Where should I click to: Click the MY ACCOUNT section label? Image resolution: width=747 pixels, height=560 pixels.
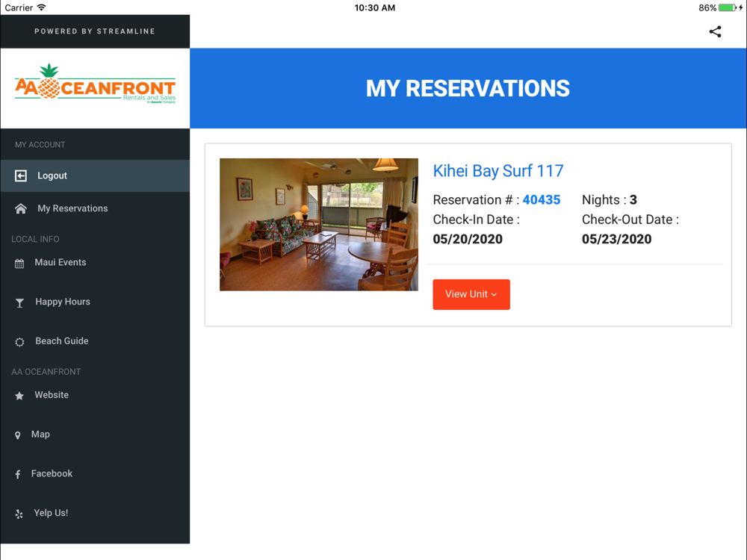click(x=40, y=145)
